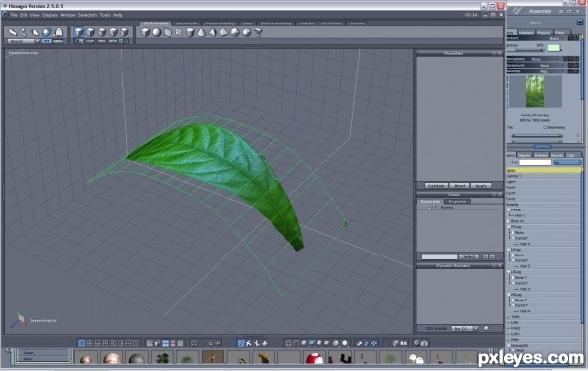
Task: Open the Edit menu
Action: pyautogui.click(x=24, y=15)
